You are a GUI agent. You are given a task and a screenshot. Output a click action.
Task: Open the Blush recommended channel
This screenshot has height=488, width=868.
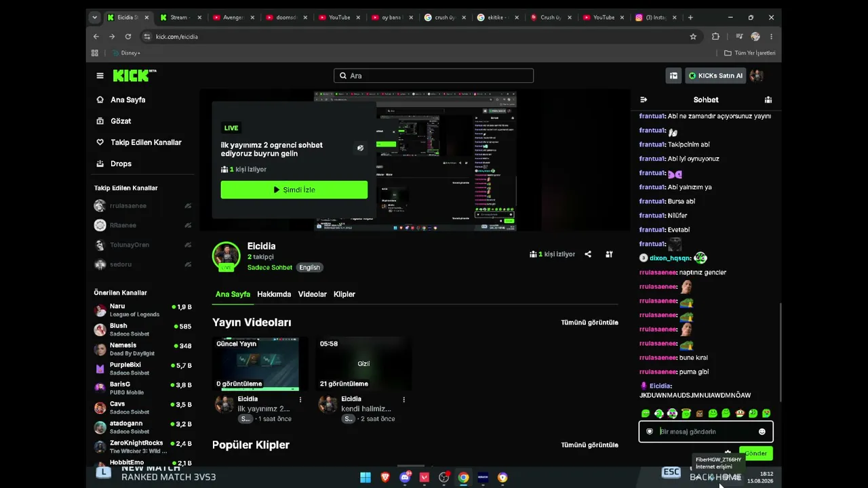142,329
